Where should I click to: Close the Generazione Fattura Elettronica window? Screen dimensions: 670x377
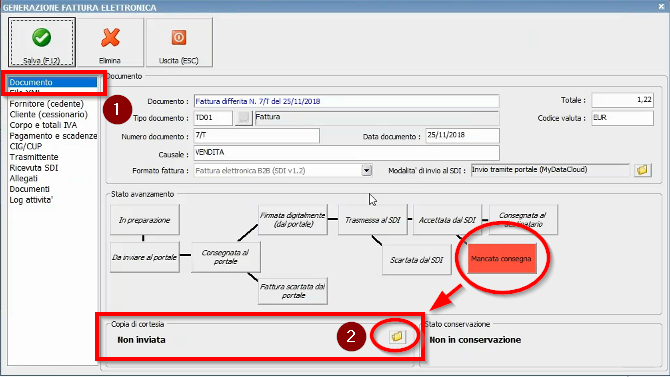click(x=661, y=6)
